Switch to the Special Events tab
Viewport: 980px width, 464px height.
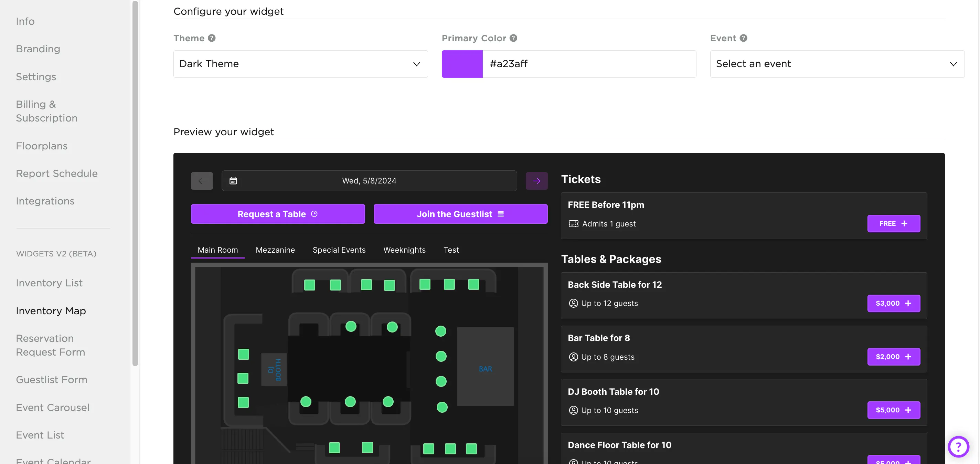click(x=339, y=250)
